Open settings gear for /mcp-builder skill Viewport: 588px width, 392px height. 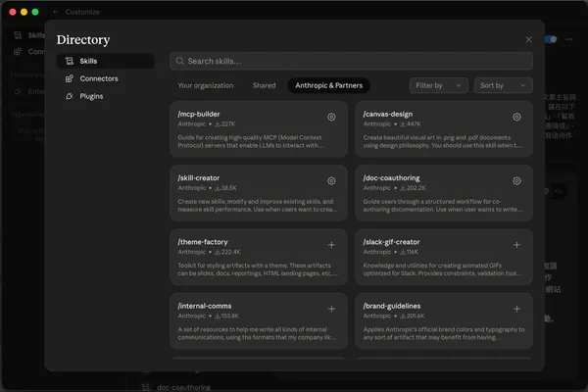click(331, 117)
